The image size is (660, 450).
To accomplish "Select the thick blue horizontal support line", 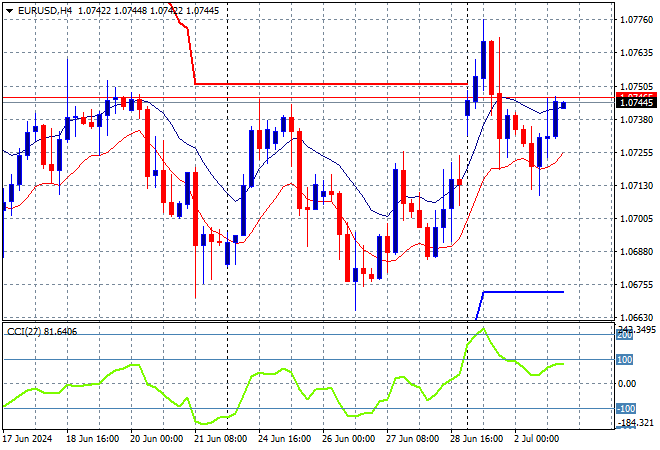I will (523, 292).
